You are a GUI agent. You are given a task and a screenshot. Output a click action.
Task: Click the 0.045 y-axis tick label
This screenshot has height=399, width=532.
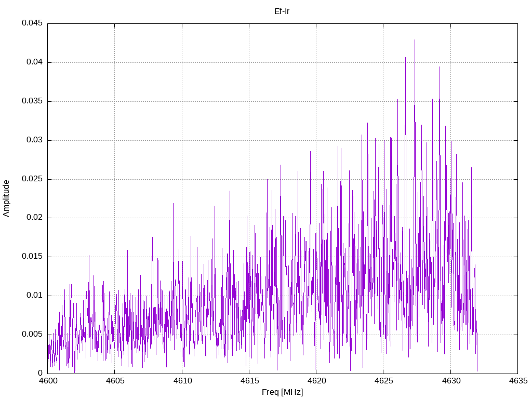coord(32,23)
